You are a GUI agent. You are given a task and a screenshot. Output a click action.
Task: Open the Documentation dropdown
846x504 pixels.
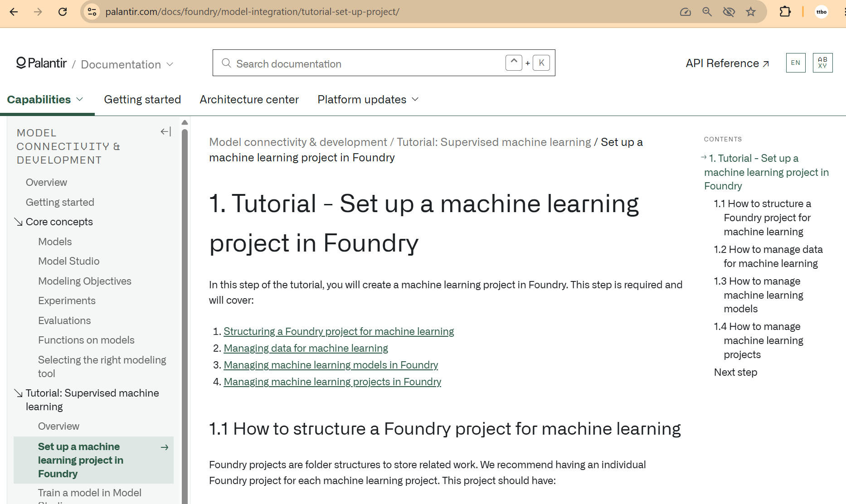pos(127,64)
